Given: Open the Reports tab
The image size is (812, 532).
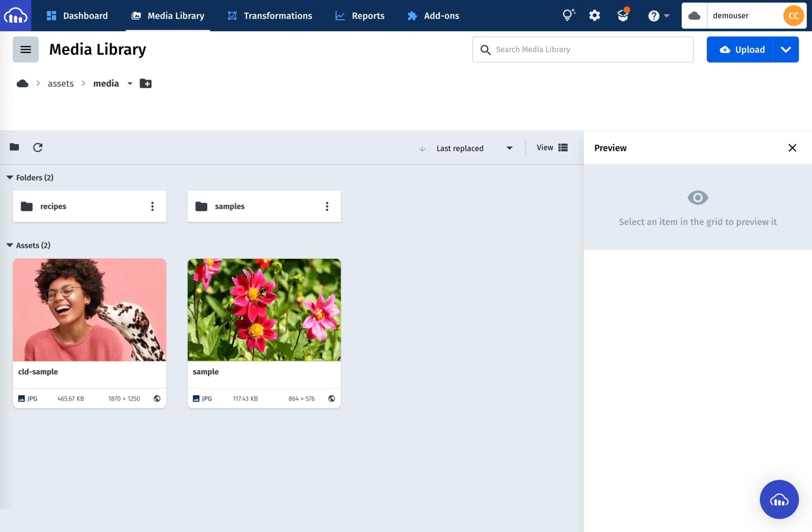Looking at the screenshot, I should [360, 16].
